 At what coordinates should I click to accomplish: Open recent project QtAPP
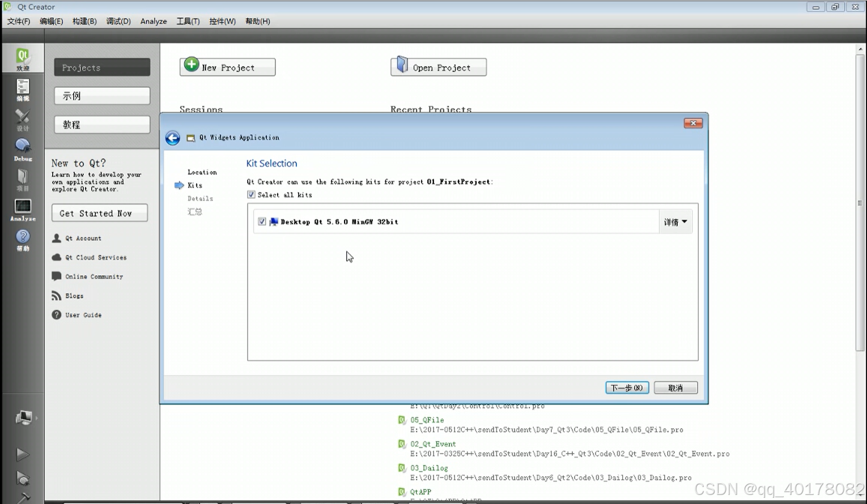pyautogui.click(x=420, y=492)
